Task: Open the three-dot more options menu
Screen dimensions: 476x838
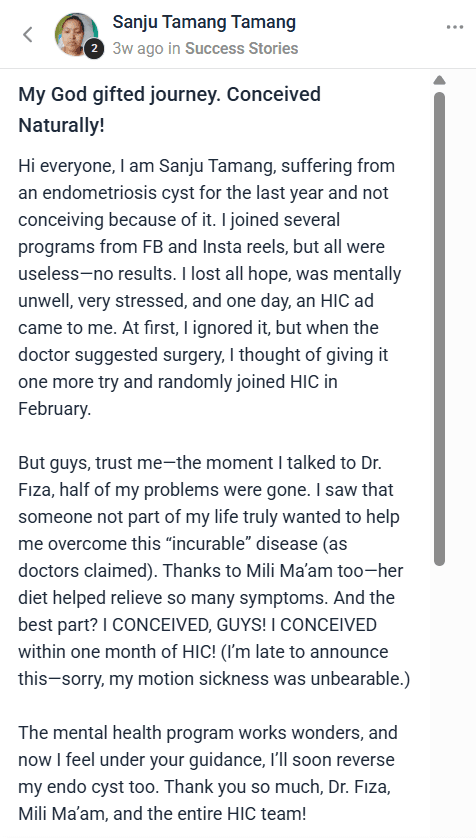Action: coord(455,27)
